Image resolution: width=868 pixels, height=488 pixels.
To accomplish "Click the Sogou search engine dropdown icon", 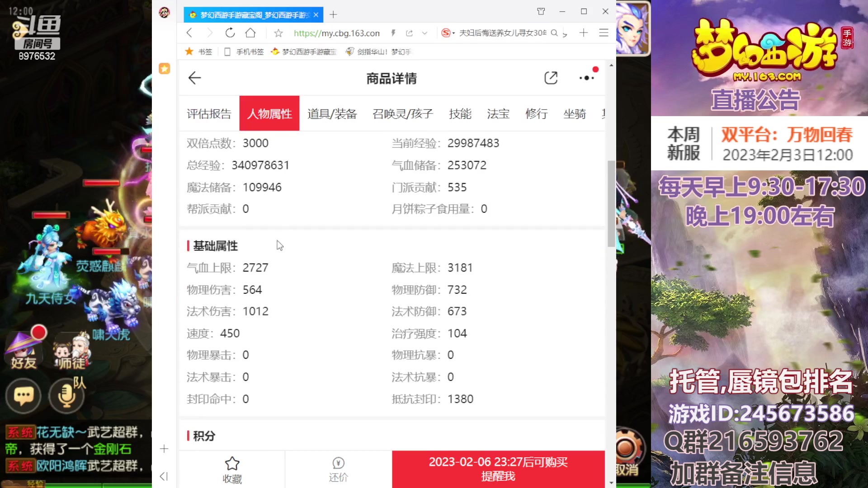I will pos(448,33).
